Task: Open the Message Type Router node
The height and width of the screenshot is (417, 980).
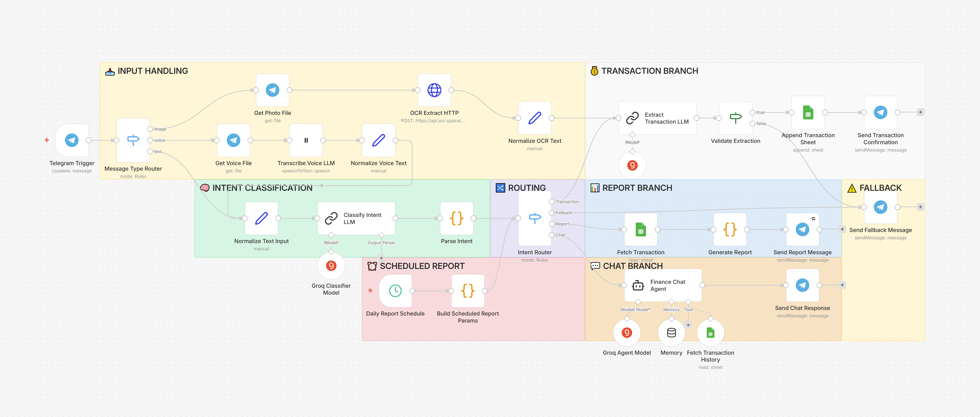Action: tap(133, 140)
